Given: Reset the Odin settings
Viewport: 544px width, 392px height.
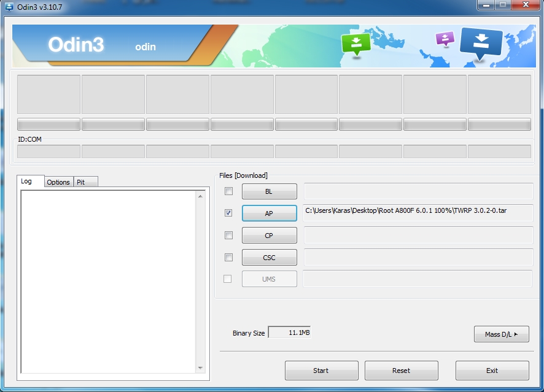Looking at the screenshot, I should pos(402,371).
